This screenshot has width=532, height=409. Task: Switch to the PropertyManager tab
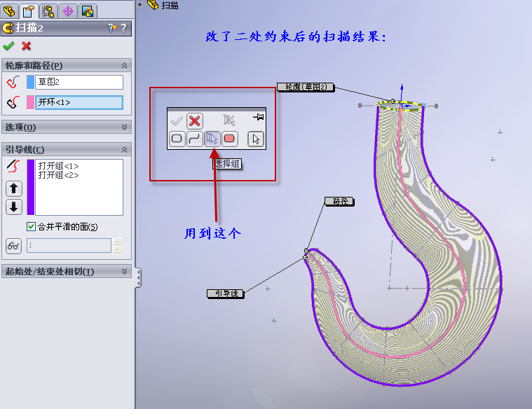pyautogui.click(x=29, y=11)
